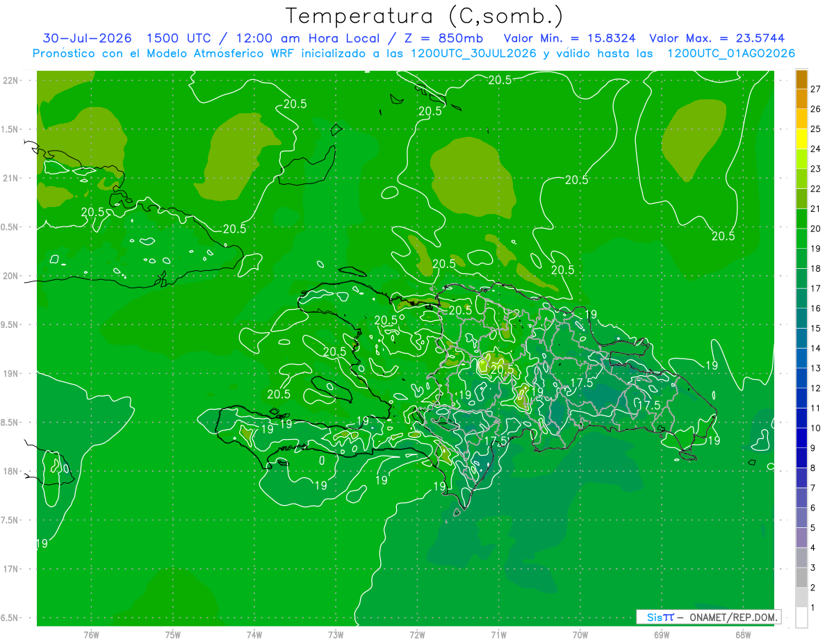
Task: Click the legend value '27' beside the color bar
Action: [815, 89]
